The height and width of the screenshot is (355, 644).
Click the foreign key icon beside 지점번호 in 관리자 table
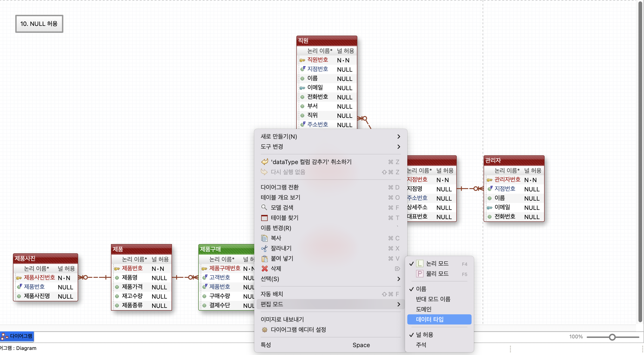[490, 188]
